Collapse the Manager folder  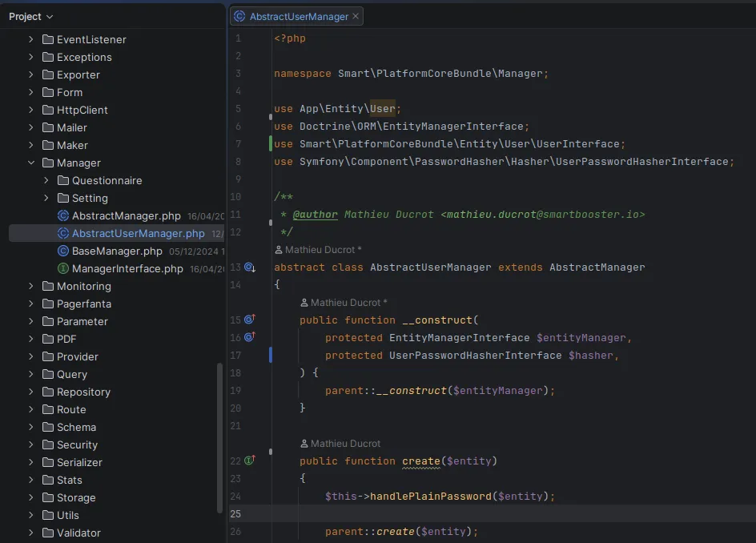31,163
